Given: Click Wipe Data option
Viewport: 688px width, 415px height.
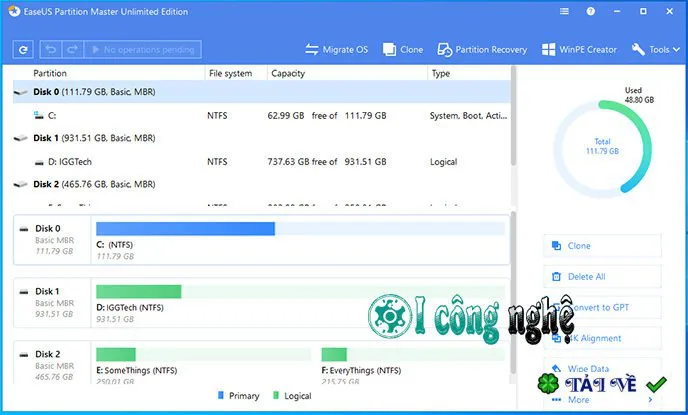Looking at the screenshot, I should (x=602, y=368).
